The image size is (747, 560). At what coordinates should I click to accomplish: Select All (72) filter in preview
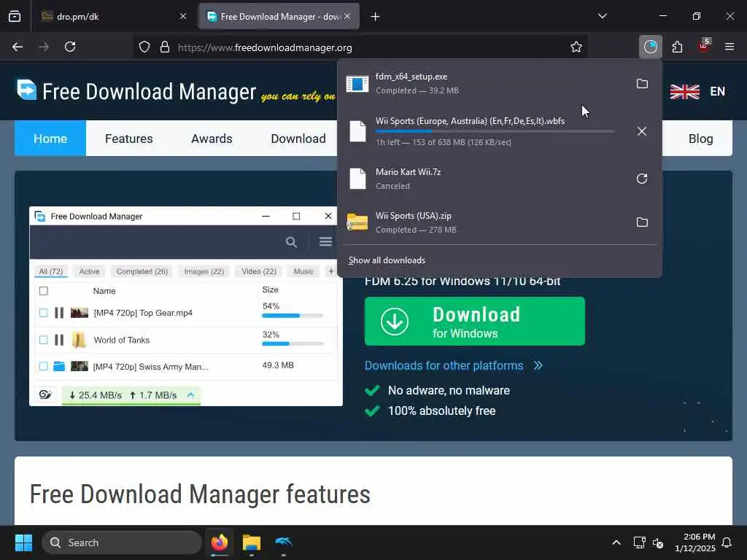click(x=51, y=271)
